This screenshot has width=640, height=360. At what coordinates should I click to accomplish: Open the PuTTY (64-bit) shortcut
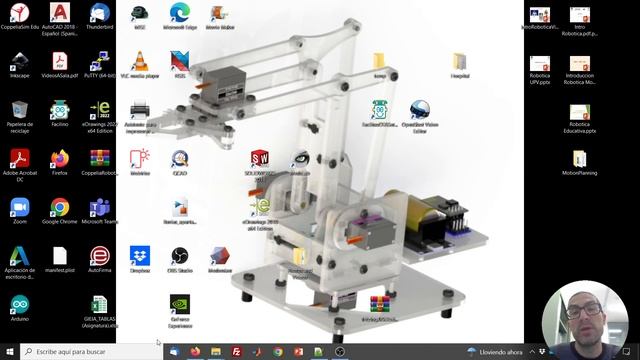(100, 65)
